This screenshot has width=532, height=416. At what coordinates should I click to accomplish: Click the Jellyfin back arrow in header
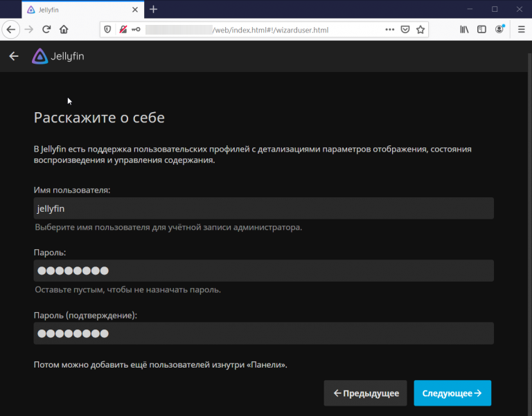(14, 56)
